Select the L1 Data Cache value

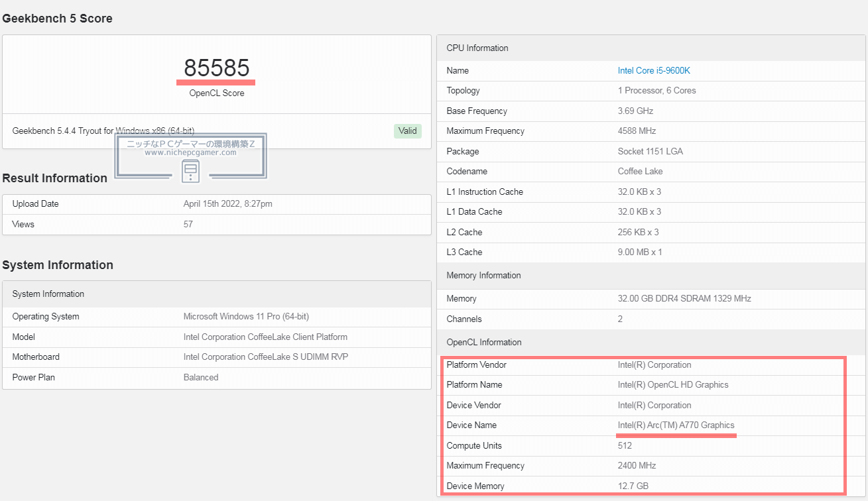[639, 211]
